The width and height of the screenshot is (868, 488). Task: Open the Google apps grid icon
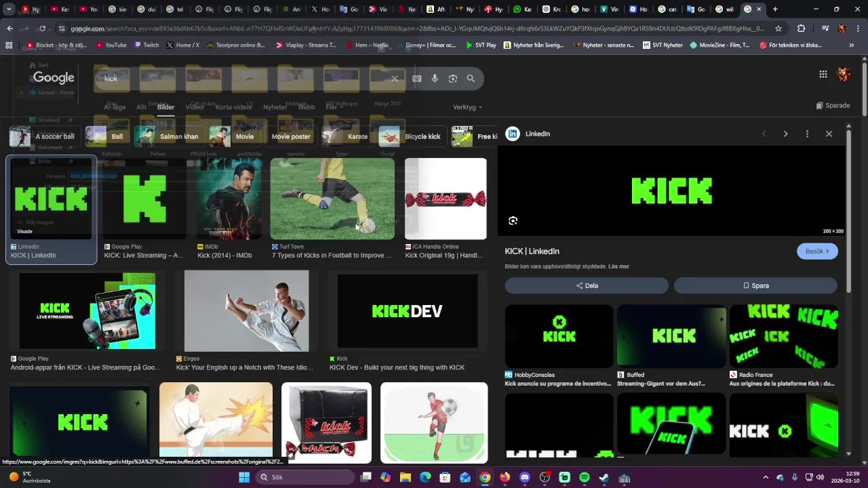pos(823,75)
